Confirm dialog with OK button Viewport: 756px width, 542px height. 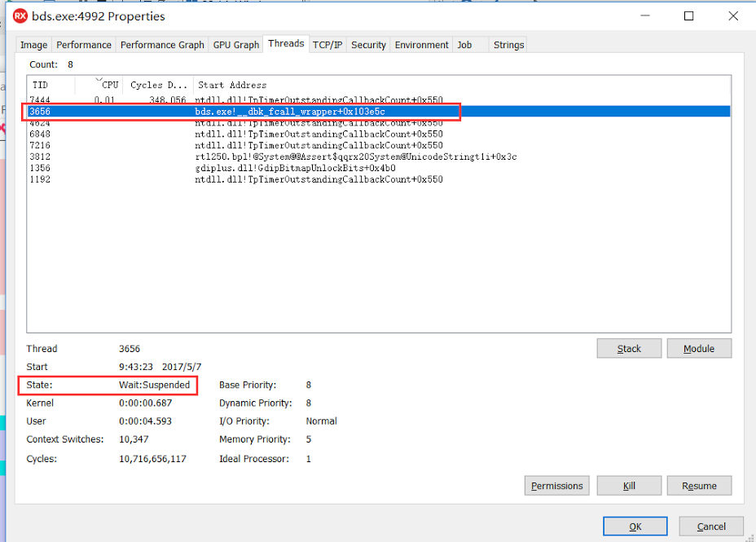click(635, 527)
